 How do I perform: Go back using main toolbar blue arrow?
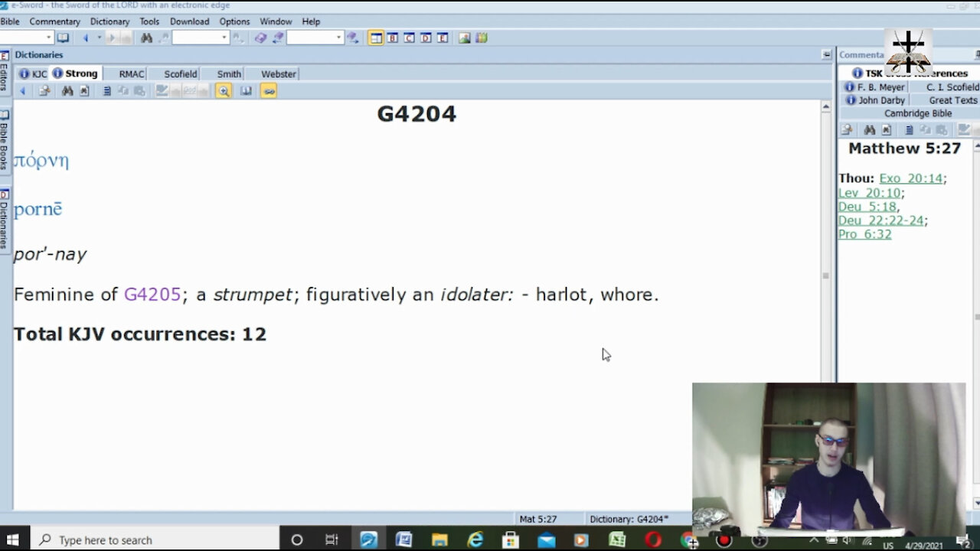(x=85, y=37)
